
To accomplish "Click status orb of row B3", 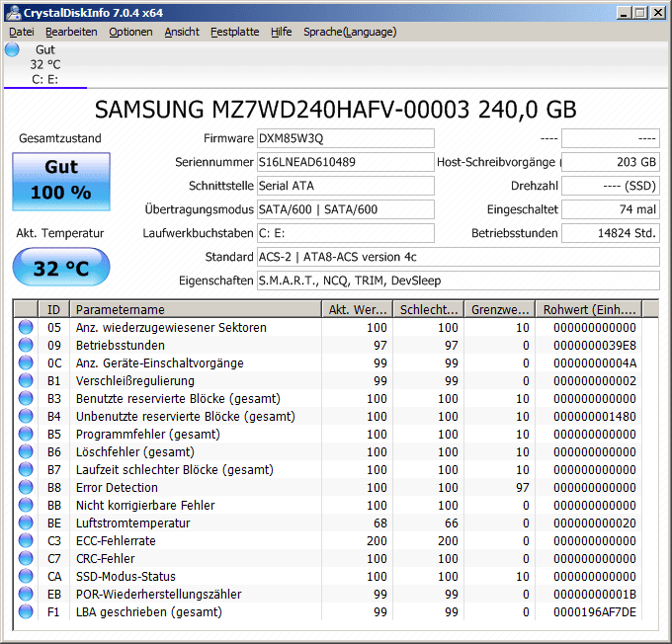I will pos(26,398).
